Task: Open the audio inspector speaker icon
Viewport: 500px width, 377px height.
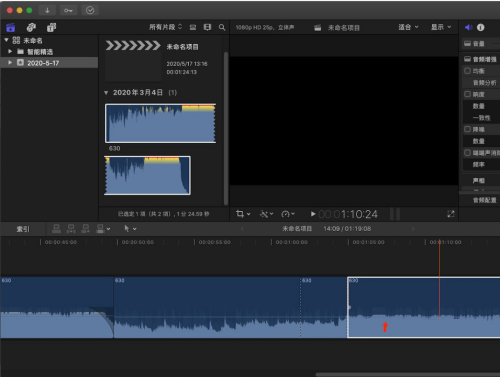Action: (x=469, y=27)
